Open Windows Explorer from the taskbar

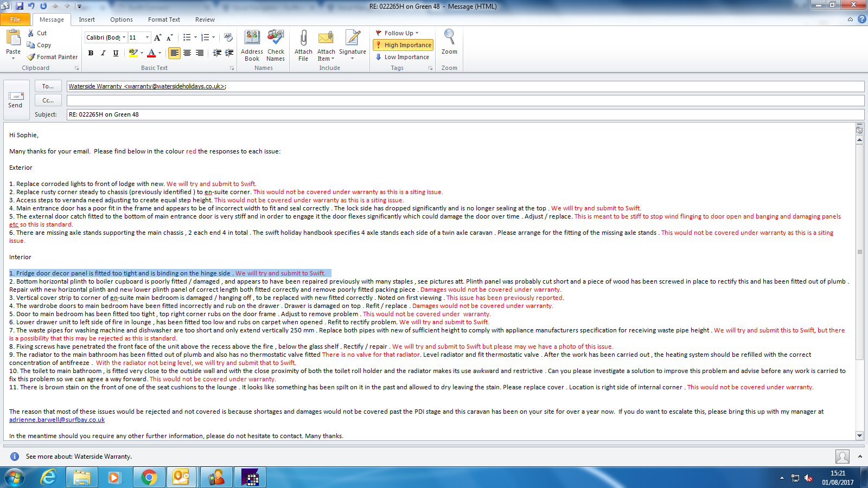pos(82,477)
